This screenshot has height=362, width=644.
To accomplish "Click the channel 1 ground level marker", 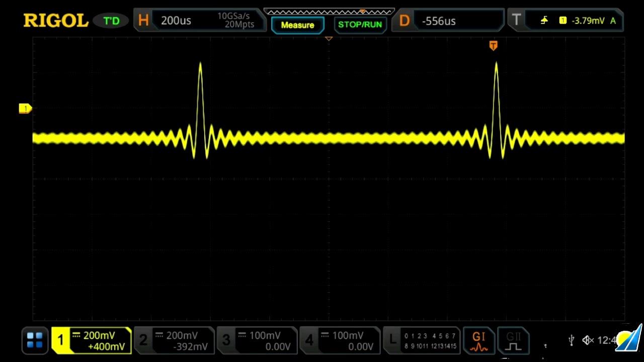I will tap(25, 108).
